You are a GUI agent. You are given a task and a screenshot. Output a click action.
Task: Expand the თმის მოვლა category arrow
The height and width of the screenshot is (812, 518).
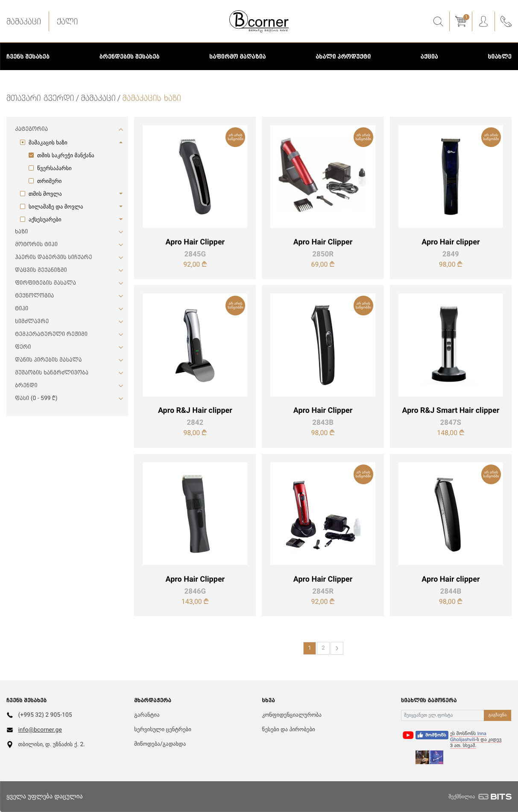(x=121, y=194)
